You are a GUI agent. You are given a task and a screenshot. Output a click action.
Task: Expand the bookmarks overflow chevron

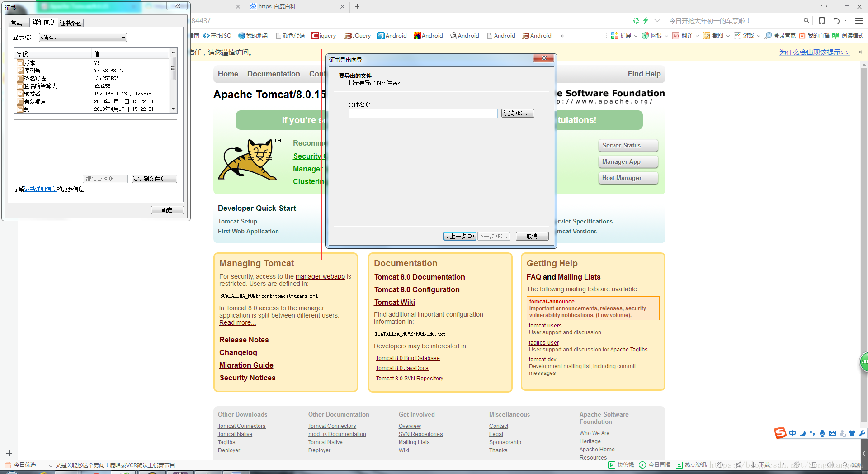click(x=562, y=36)
